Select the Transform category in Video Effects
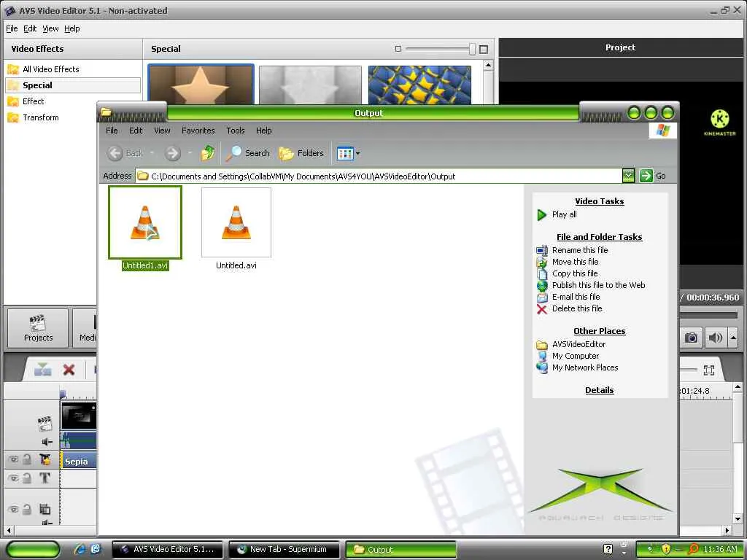The width and height of the screenshot is (747, 560). 41,117
